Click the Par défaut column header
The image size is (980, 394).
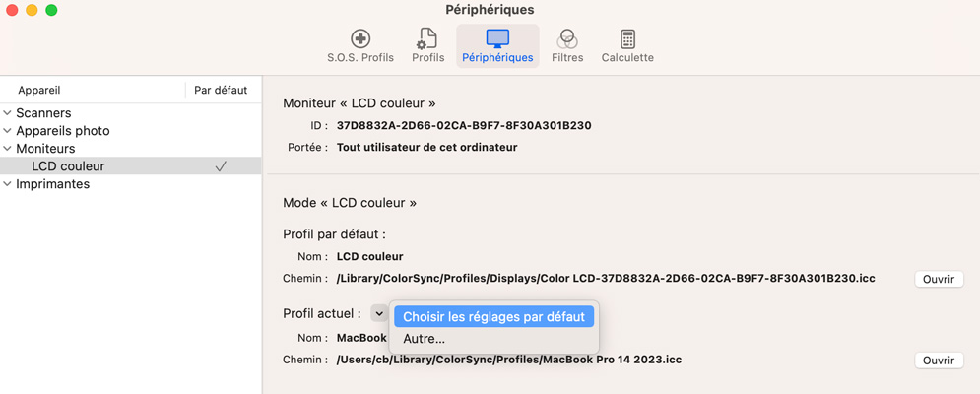click(221, 90)
